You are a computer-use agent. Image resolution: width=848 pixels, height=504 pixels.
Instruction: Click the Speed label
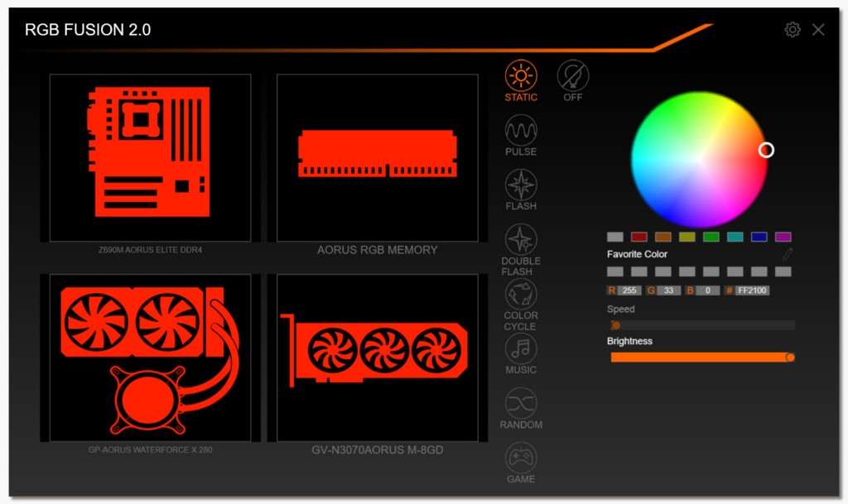pyautogui.click(x=620, y=310)
